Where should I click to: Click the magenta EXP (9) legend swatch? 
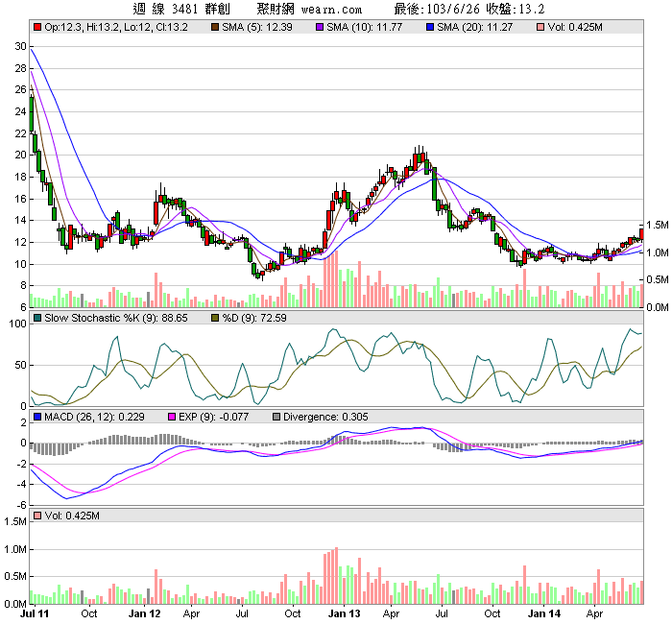tap(172, 417)
